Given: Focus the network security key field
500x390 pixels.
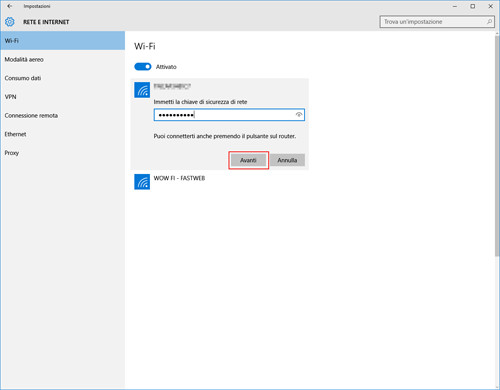Looking at the screenshot, I should (229, 115).
